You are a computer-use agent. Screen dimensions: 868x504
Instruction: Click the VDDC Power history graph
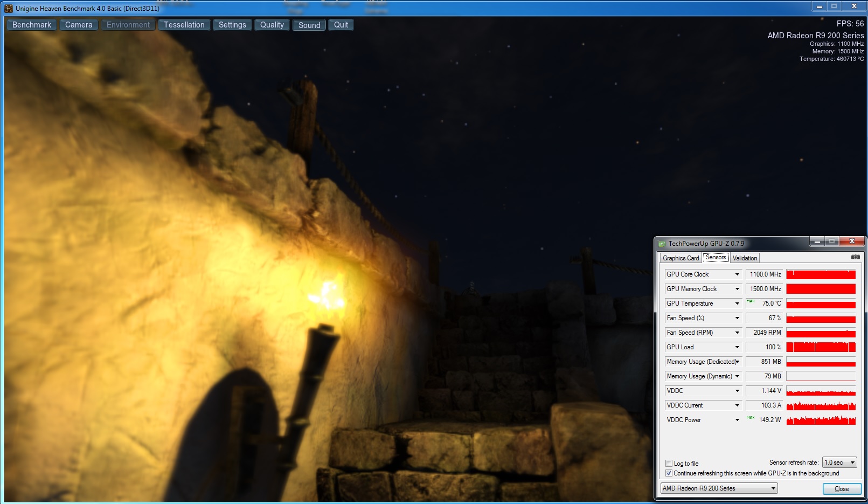821,420
